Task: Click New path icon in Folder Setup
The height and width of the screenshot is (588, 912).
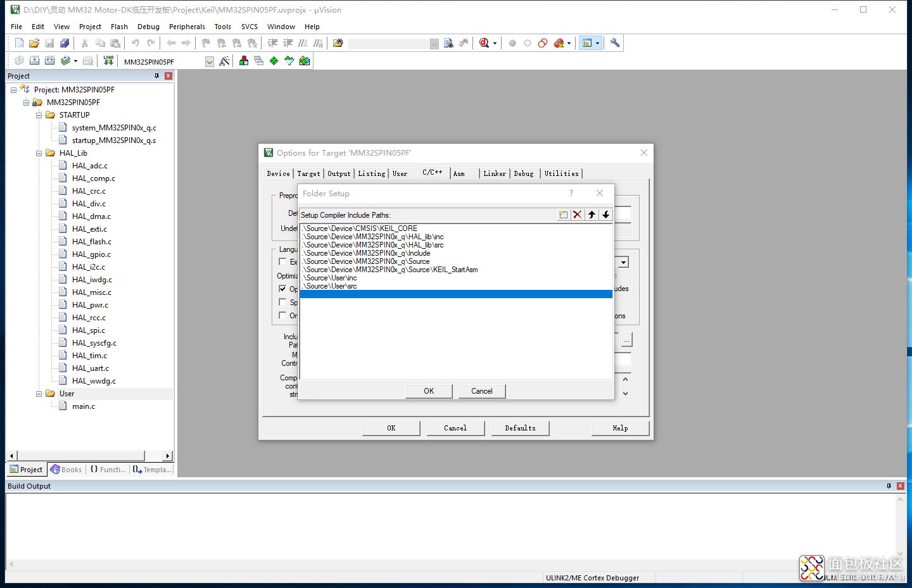Action: [563, 215]
